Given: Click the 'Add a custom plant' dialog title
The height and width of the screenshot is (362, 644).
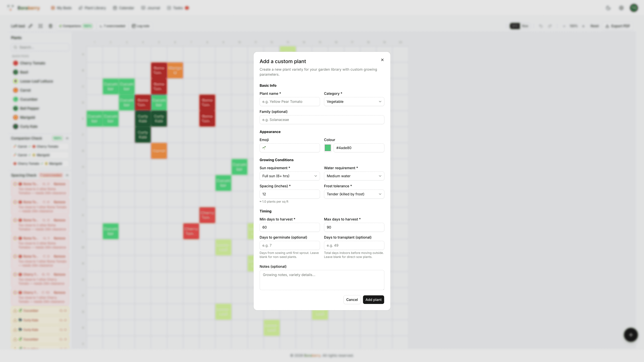Looking at the screenshot, I should pyautogui.click(x=283, y=61).
